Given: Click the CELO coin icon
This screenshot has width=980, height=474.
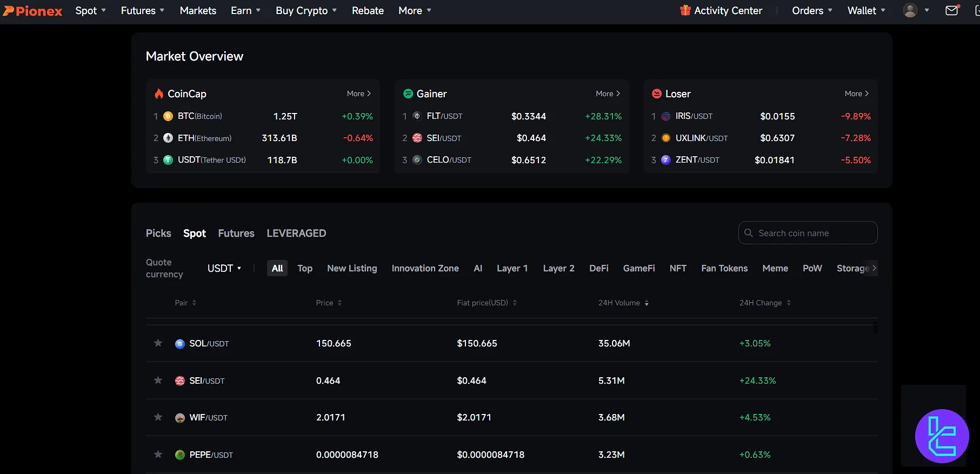Looking at the screenshot, I should (417, 160).
